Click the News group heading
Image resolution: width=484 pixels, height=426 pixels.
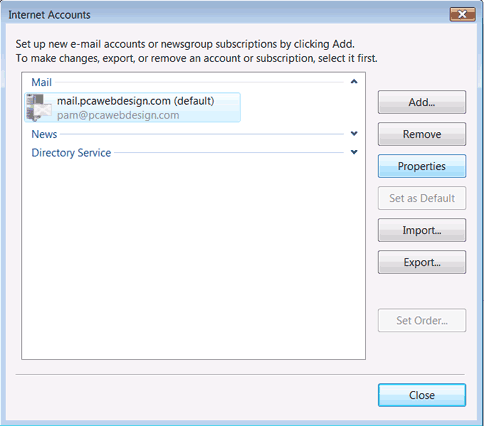pos(44,134)
